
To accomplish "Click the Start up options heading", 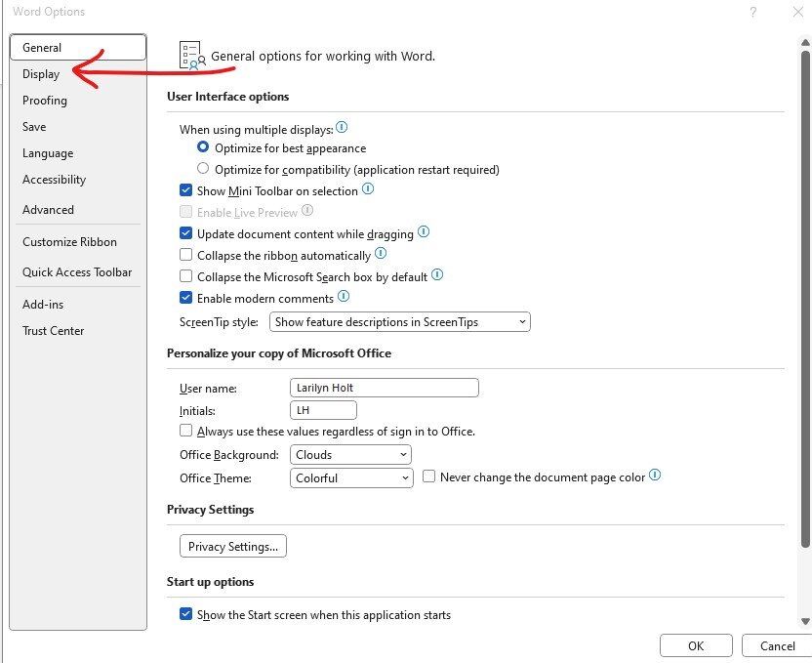I will point(210,582).
